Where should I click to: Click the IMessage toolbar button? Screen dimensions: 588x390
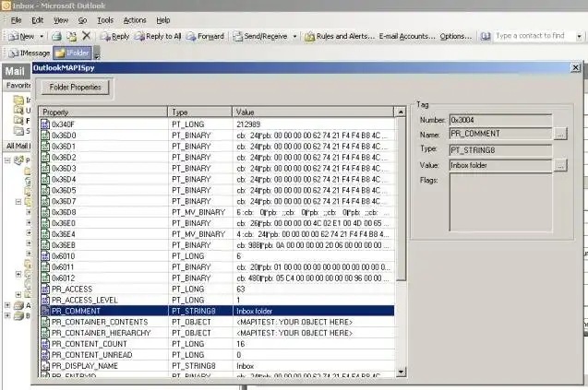tap(30, 53)
